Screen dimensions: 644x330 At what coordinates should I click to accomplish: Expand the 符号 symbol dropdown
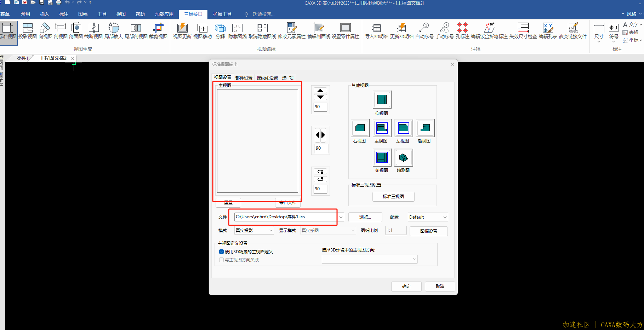pyautogui.click(x=614, y=42)
